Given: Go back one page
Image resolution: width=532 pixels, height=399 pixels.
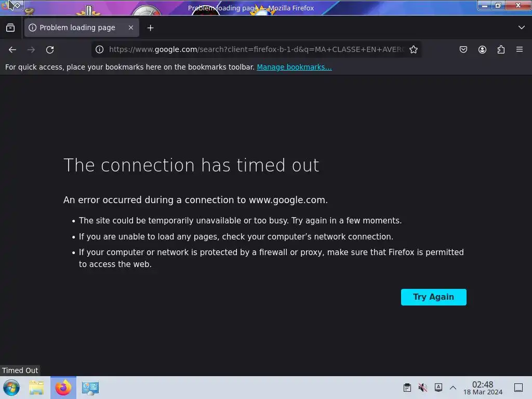Looking at the screenshot, I should click(12, 49).
